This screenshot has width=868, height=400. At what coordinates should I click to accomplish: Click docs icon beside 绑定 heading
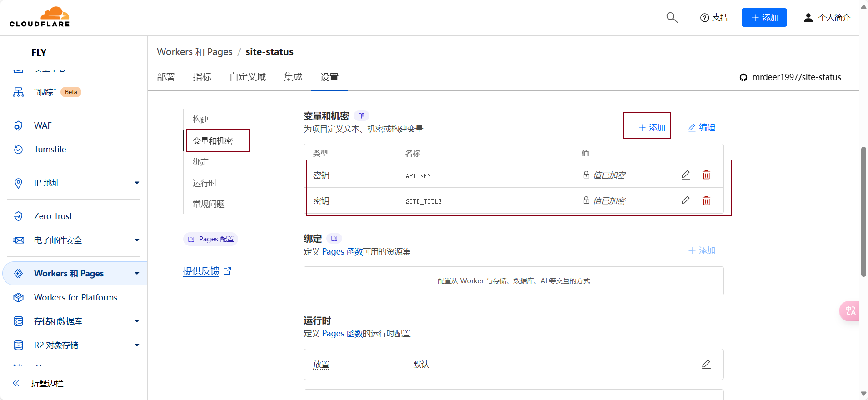pyautogui.click(x=334, y=239)
